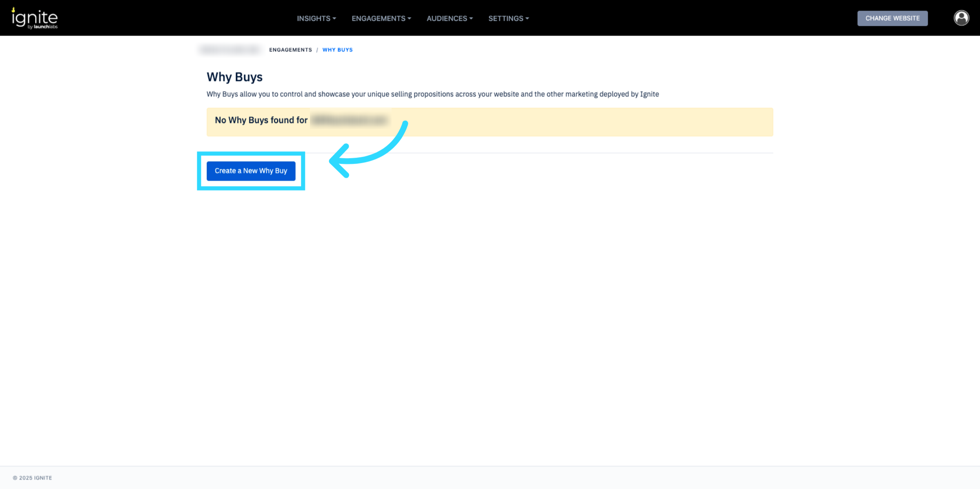Click the caret arrow beside AUDIENCES
The width and height of the screenshot is (980, 489).
471,18
